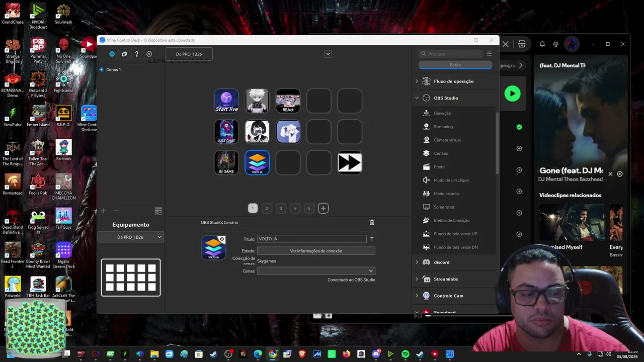This screenshot has height=362, width=644.
Task: Open WhatsApp from the taskbar
Action: [x=332, y=354]
